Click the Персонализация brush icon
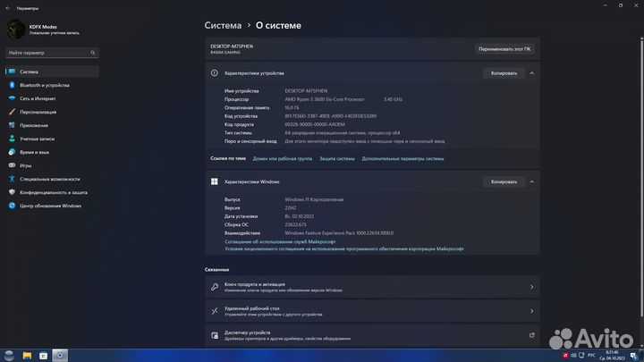The image size is (644, 362). click(12, 112)
